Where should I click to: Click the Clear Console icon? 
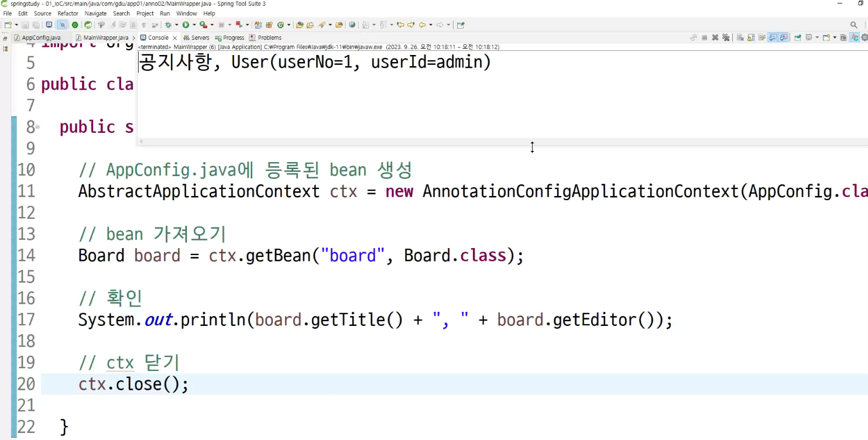click(740, 37)
